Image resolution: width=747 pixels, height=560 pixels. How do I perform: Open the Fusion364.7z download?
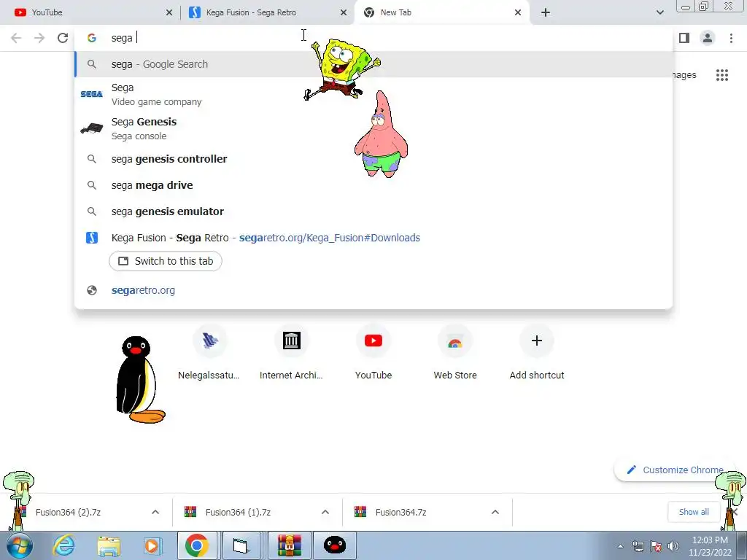(400, 513)
